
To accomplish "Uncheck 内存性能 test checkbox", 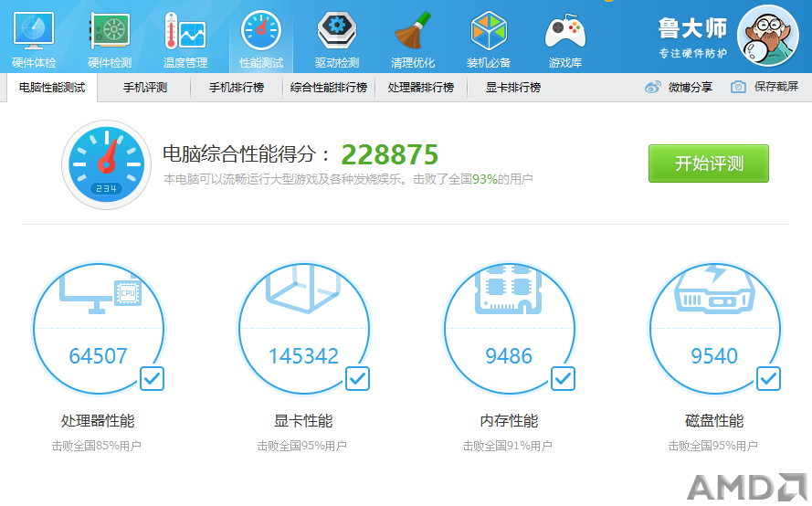I will (x=563, y=379).
